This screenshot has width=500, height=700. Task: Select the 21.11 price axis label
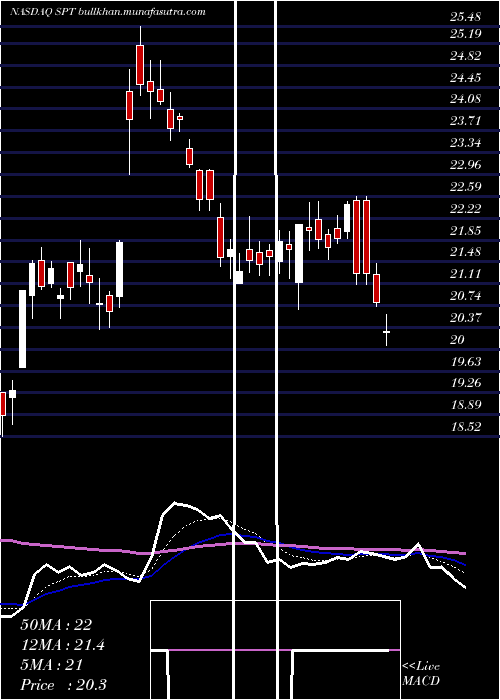[466, 273]
